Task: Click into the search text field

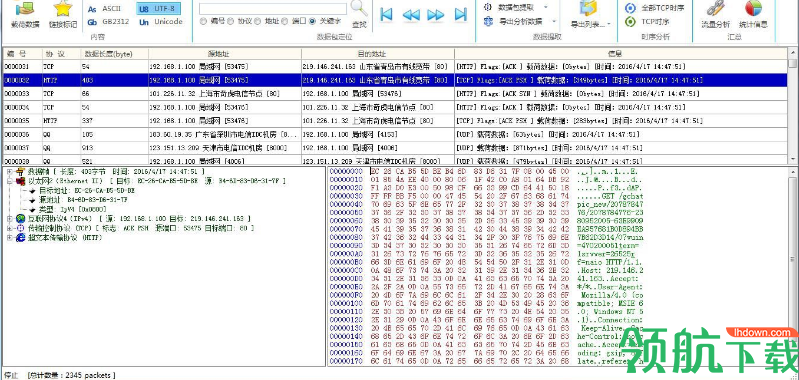Action: pyautogui.click(x=273, y=9)
